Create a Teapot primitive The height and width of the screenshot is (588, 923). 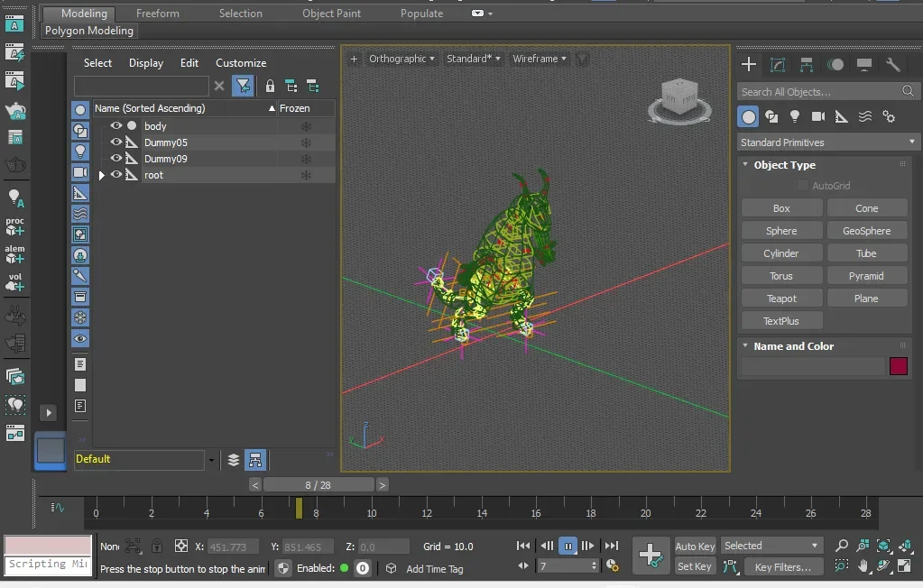[x=781, y=299]
